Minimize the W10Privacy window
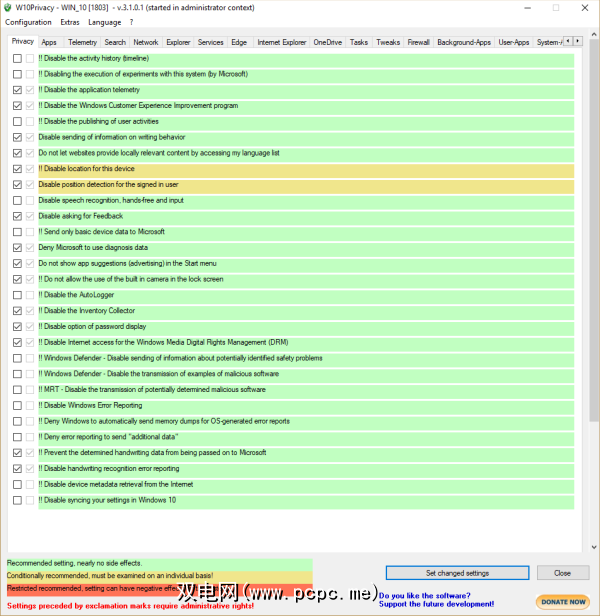Image resolution: width=600 pixels, height=616 pixels. click(x=527, y=8)
